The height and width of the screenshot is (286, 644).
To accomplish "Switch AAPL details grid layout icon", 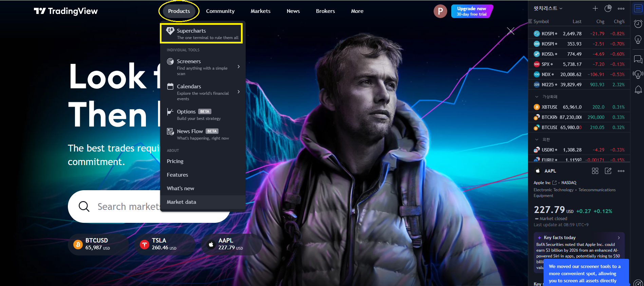I will click(595, 171).
